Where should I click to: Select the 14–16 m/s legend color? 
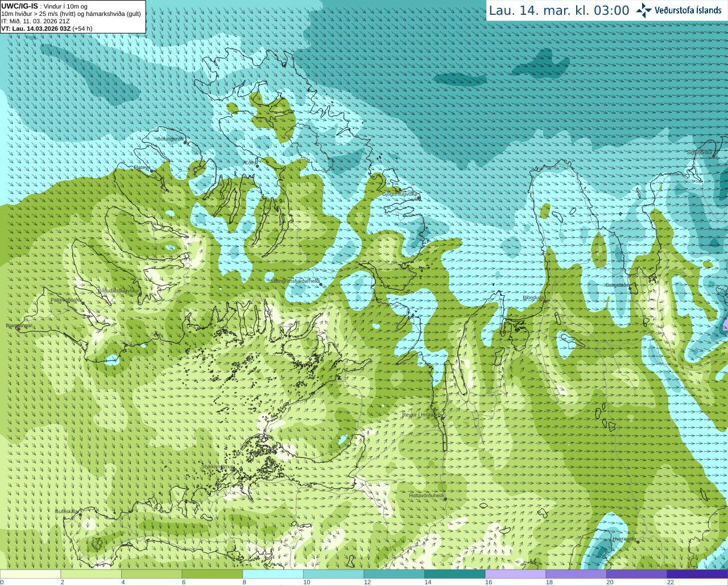[x=455, y=574]
